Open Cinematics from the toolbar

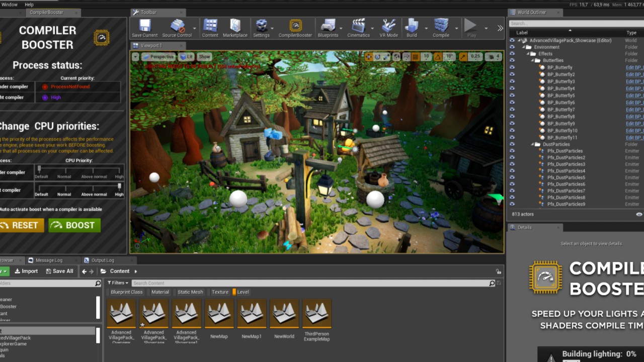point(358,28)
